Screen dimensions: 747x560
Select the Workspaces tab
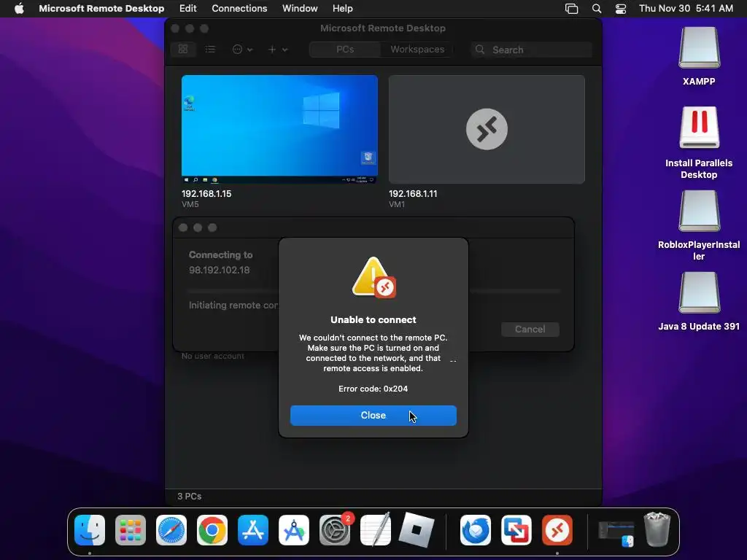tap(417, 49)
